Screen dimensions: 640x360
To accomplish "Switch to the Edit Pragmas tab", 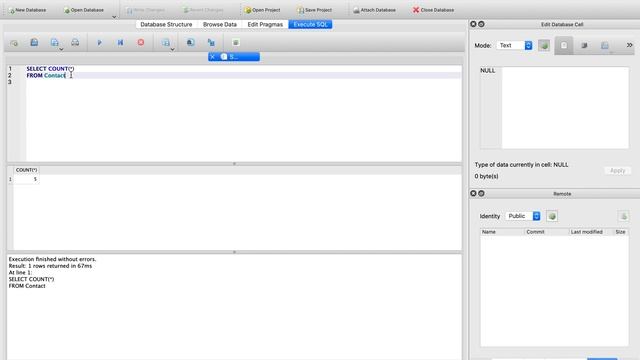I will pyautogui.click(x=265, y=24).
